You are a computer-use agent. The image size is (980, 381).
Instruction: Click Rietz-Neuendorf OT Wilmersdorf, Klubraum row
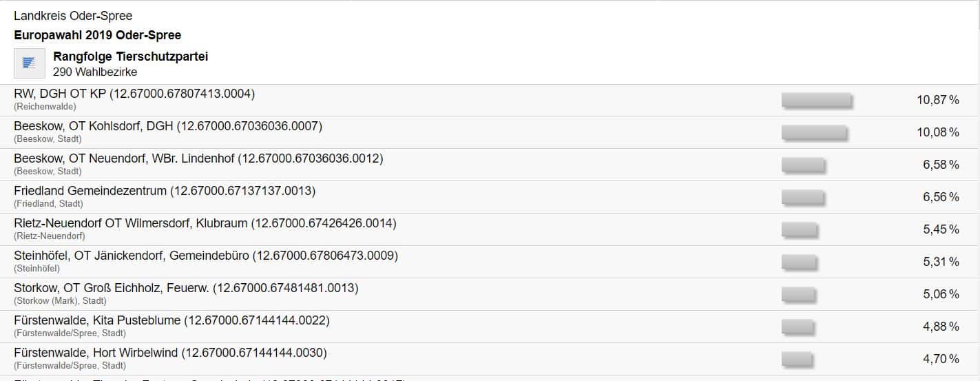205,224
